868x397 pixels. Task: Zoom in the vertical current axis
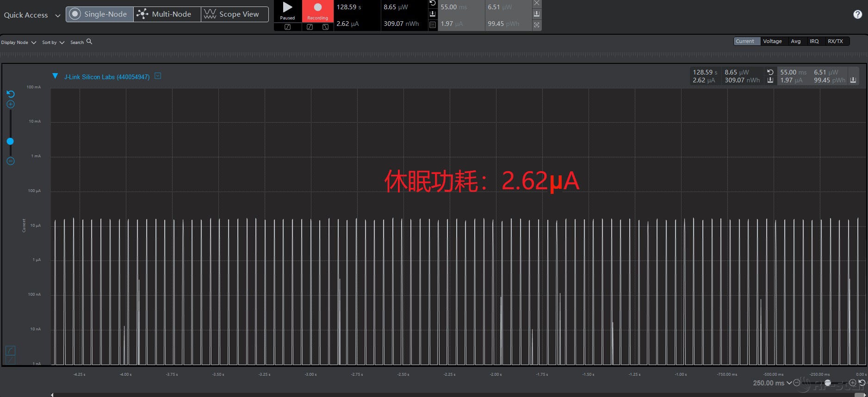point(11,104)
